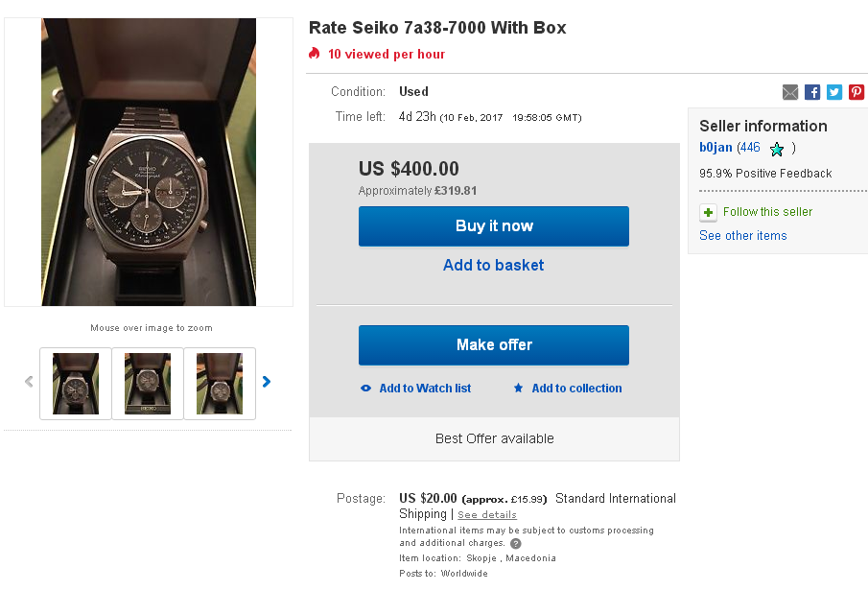Show next thumbnails with right arrow

click(267, 382)
